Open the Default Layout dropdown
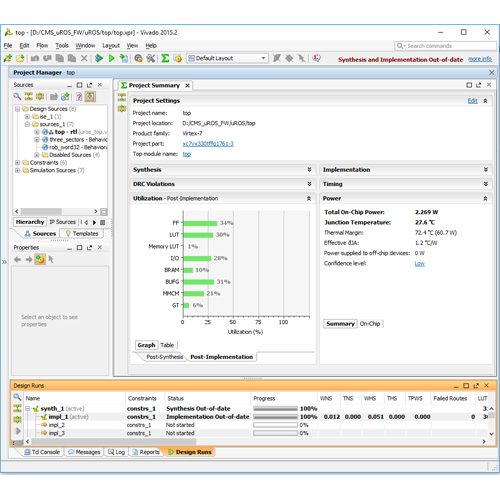 click(227, 58)
